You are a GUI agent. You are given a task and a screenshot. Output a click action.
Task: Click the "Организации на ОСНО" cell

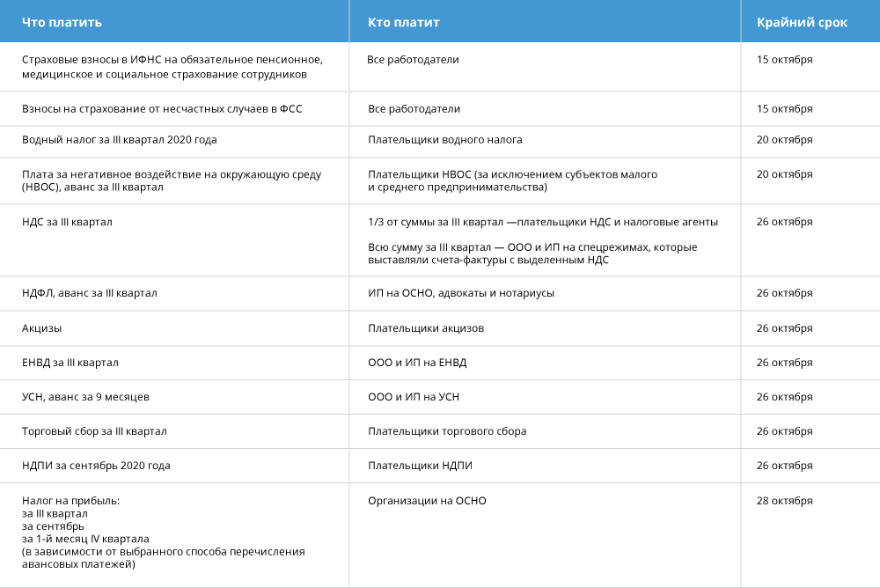click(427, 501)
